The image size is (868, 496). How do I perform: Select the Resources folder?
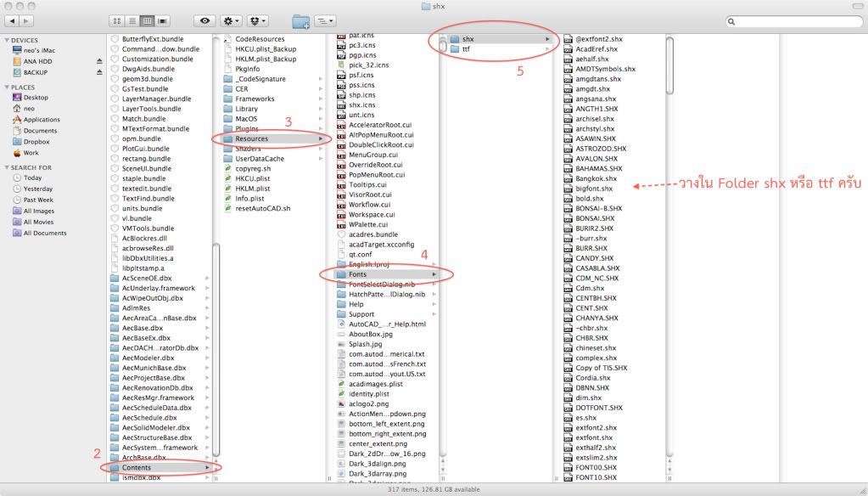pos(274,138)
